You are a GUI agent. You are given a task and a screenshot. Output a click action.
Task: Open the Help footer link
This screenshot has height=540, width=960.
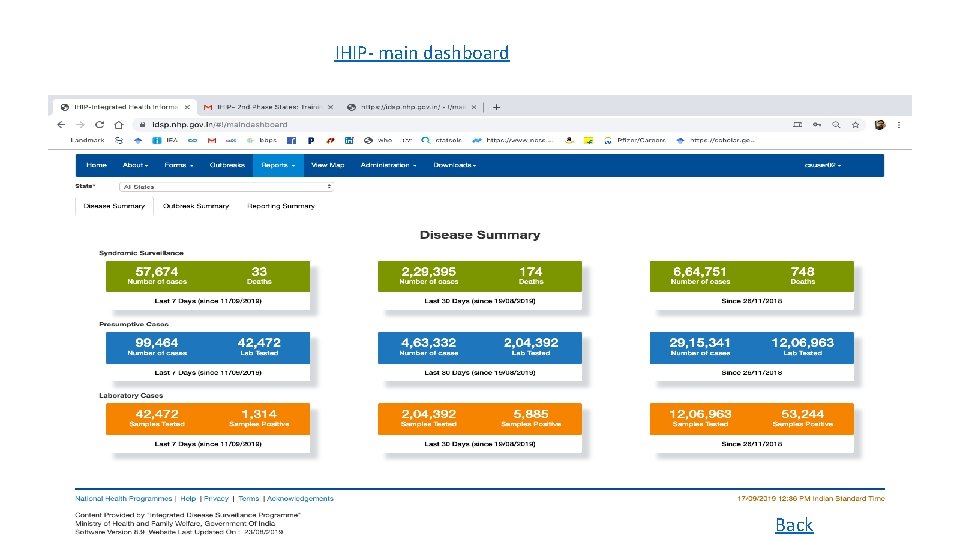[x=188, y=499]
